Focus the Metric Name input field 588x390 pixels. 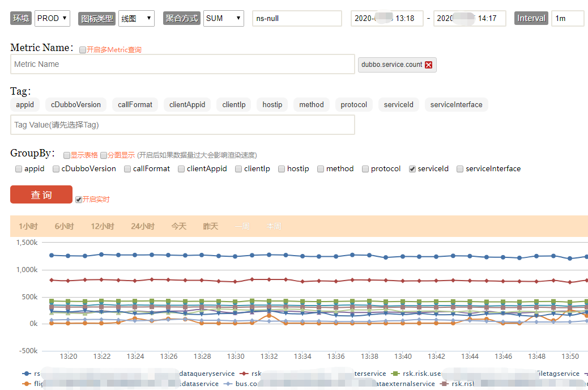(x=182, y=64)
